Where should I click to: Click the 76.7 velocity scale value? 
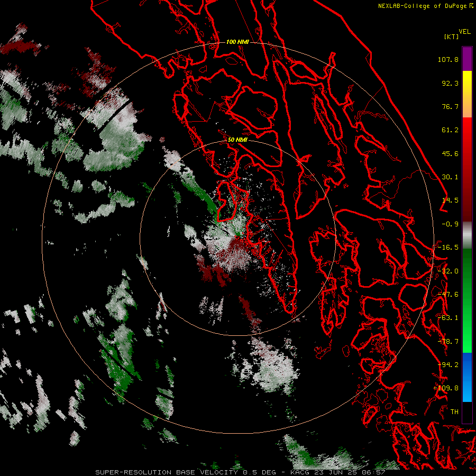click(x=450, y=106)
